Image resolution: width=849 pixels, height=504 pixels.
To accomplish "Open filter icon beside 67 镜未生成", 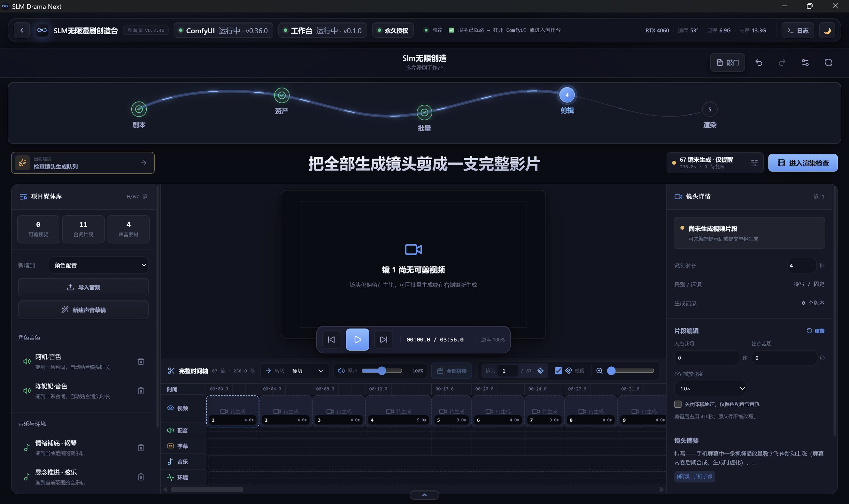I will click(x=754, y=163).
